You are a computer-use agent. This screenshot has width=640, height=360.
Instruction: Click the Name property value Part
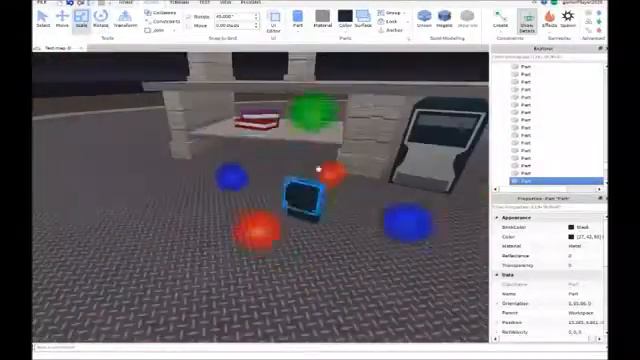[573, 294]
